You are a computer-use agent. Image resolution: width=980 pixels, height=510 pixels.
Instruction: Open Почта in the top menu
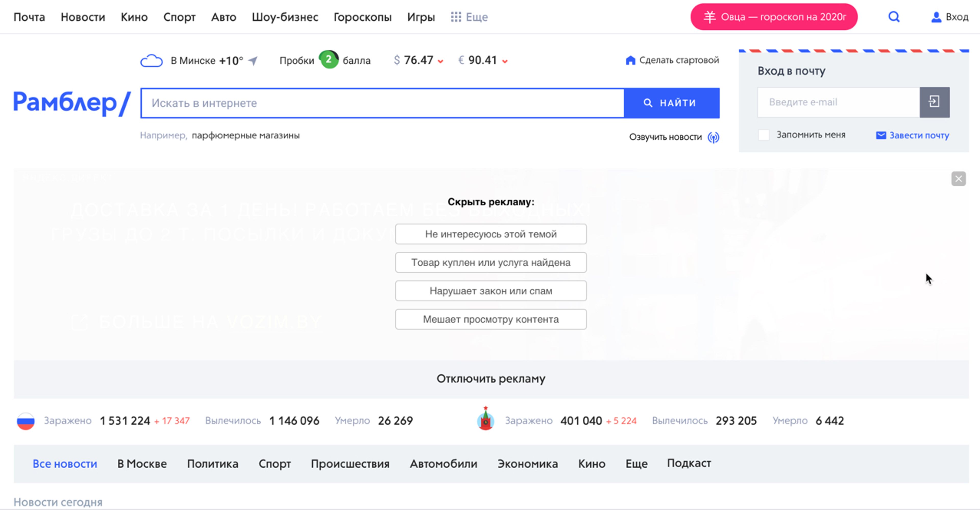29,17
